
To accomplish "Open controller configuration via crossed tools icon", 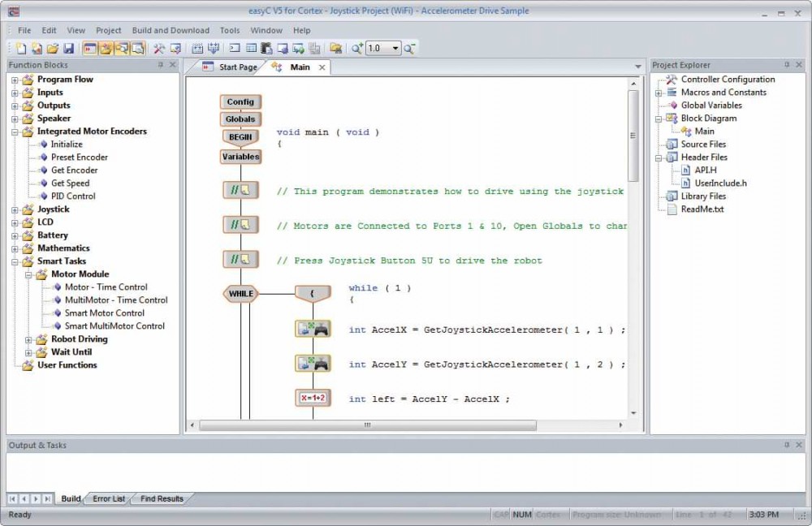I will tap(159, 49).
